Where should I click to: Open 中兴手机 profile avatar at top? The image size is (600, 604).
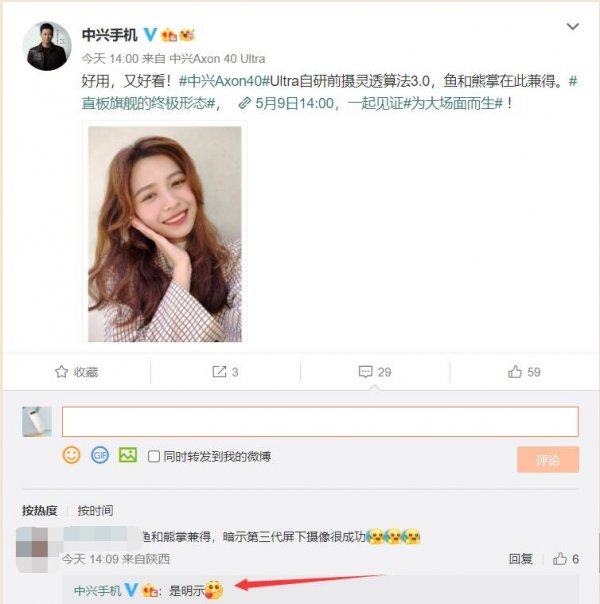(47, 46)
